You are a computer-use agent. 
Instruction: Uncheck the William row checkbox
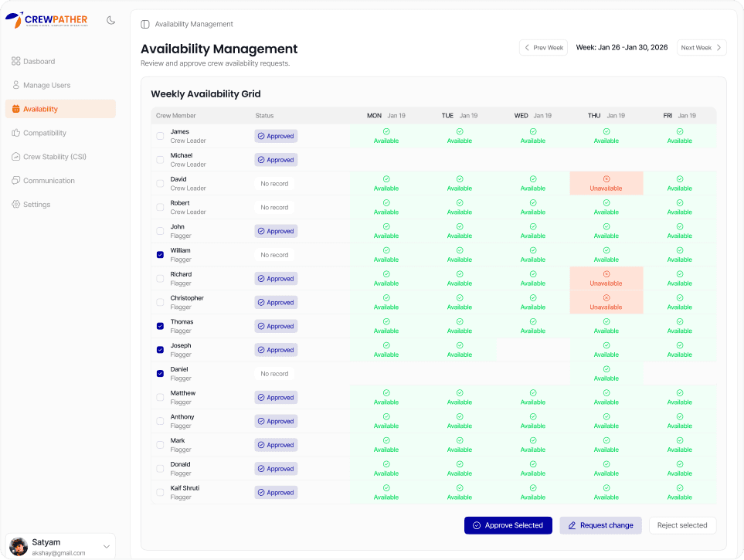click(160, 255)
